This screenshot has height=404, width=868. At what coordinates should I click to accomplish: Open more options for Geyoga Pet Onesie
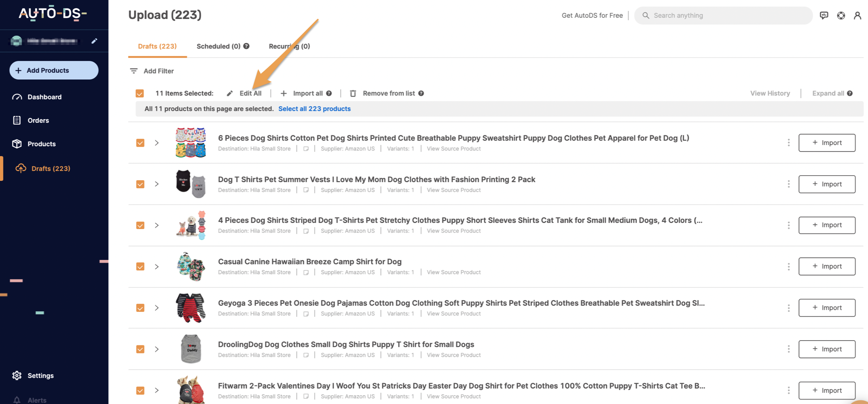pos(788,308)
